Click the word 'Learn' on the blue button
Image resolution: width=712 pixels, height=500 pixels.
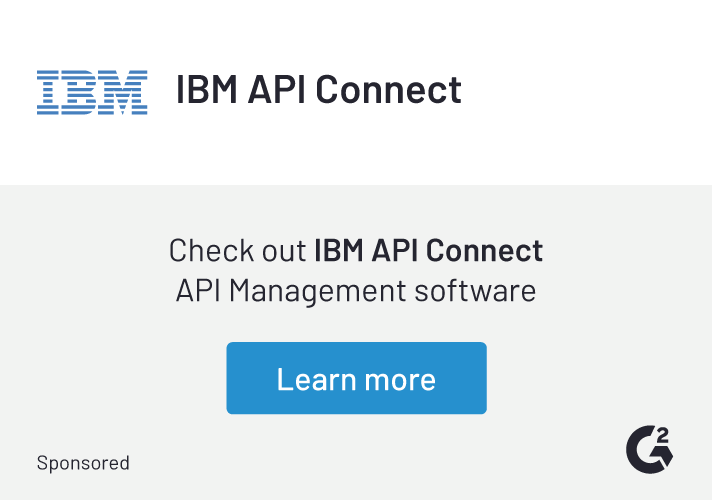pyautogui.click(x=315, y=379)
